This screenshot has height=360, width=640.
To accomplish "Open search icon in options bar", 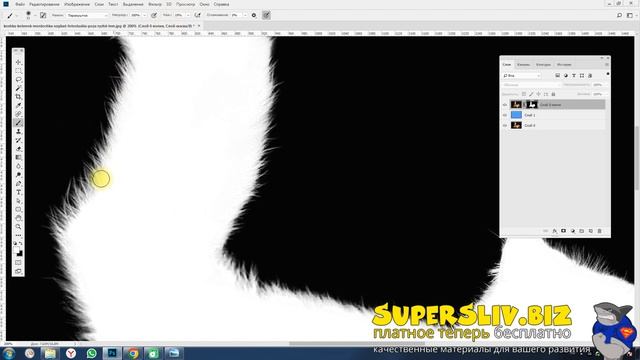I will pyautogui.click(x=619, y=15).
